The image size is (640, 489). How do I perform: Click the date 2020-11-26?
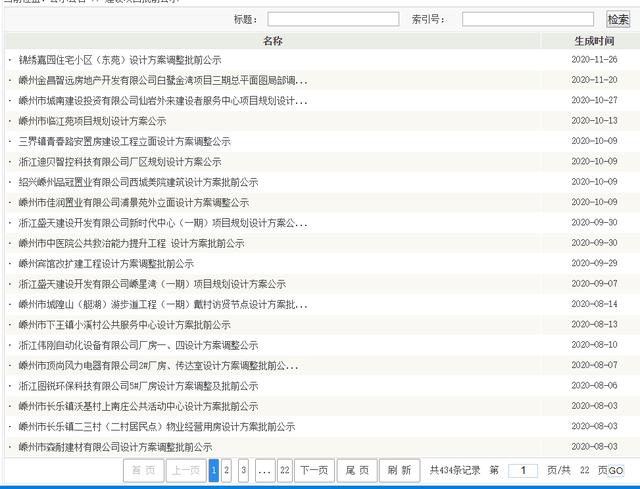[594, 60]
